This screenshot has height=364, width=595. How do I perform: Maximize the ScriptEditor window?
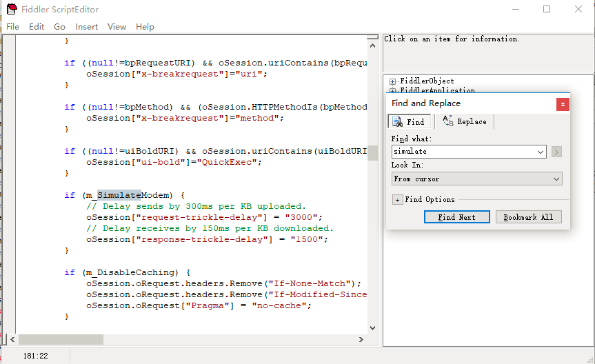tap(547, 9)
